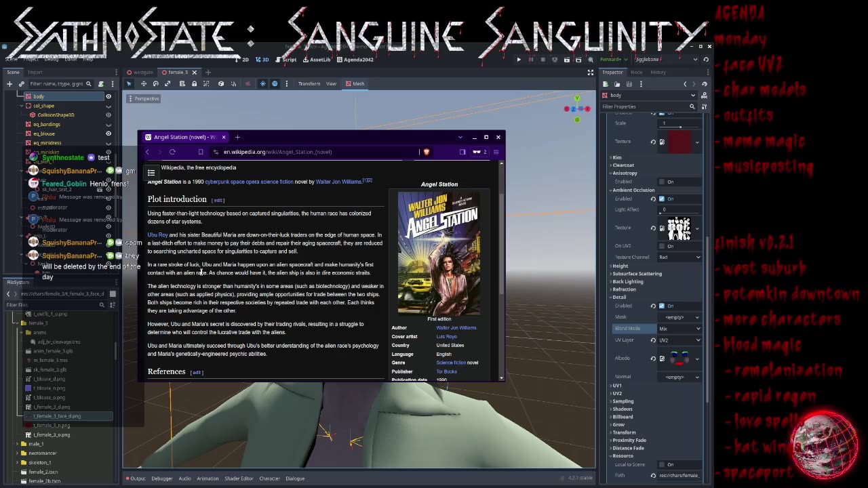Image resolution: width=868 pixels, height=488 pixels.
Task: Open the AssetLib workspace
Action: click(x=317, y=60)
